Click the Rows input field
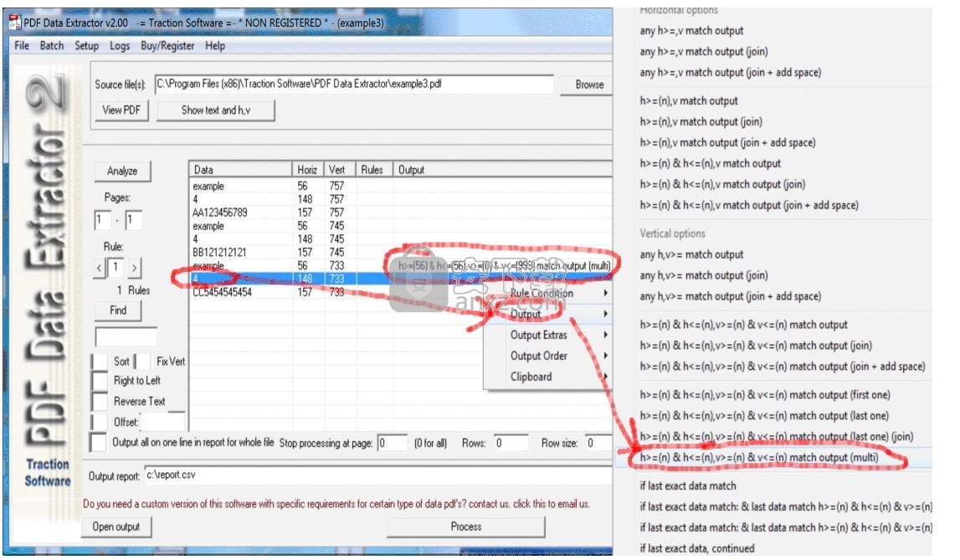Screen dimensions: 960x560 click(x=511, y=443)
